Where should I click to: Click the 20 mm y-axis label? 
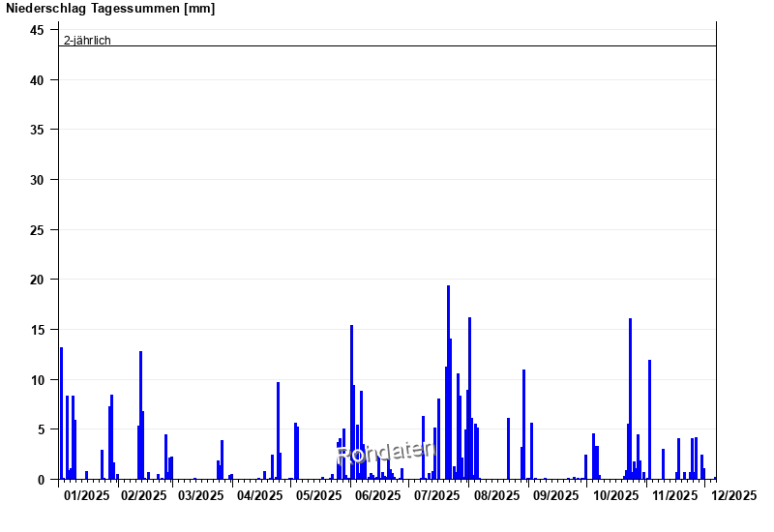pos(37,280)
